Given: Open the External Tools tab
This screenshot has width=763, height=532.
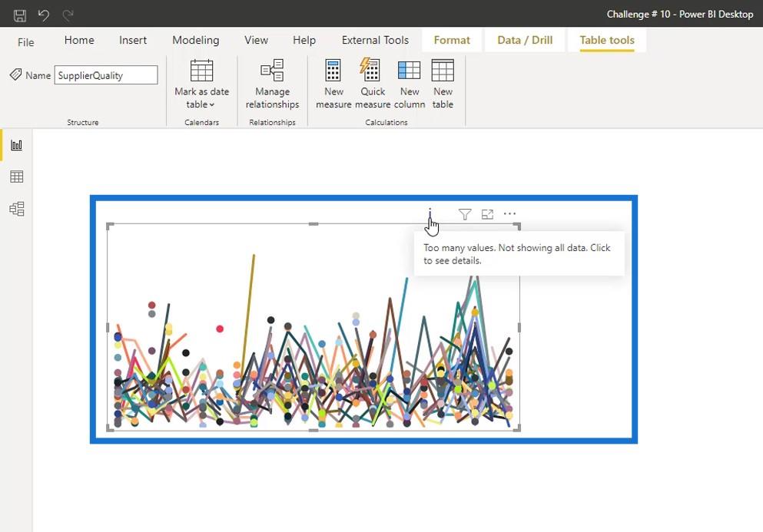Looking at the screenshot, I should point(375,41).
